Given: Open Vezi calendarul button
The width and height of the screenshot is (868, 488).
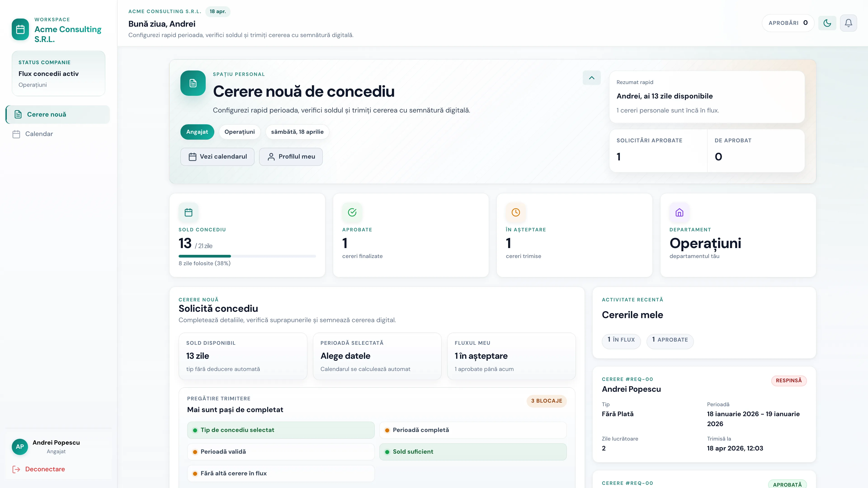Looking at the screenshot, I should 217,157.
